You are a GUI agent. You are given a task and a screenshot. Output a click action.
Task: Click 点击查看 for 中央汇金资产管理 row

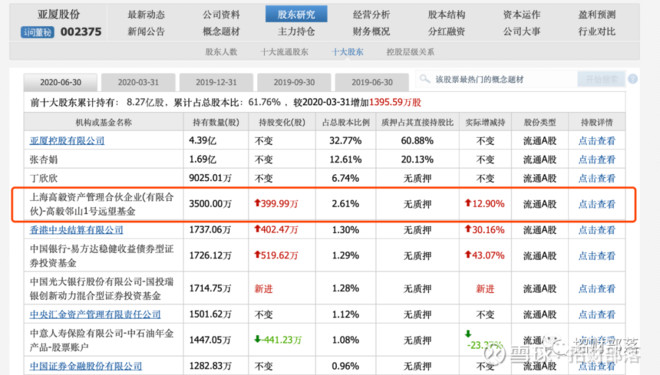(x=596, y=314)
